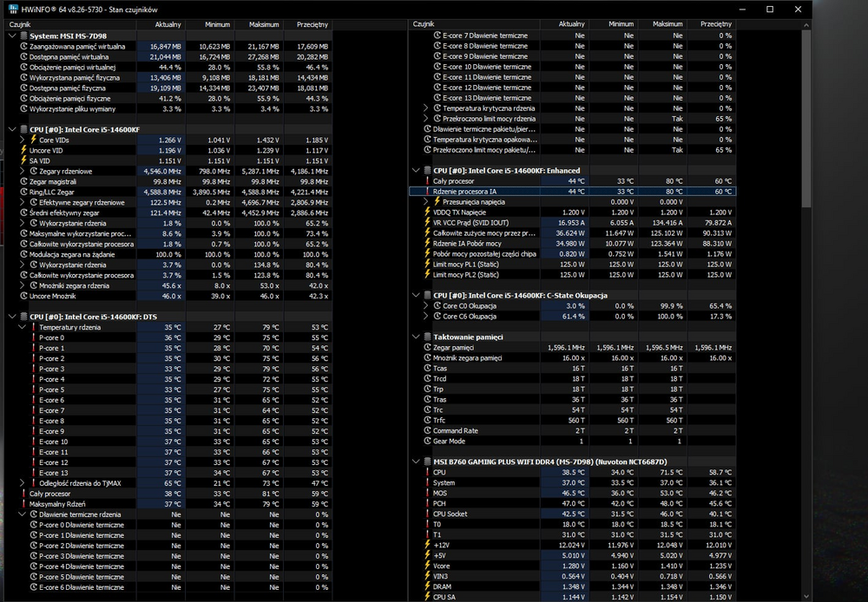This screenshot has width=868, height=602.
Task: Click left Maksimum column header
Action: pos(259,24)
